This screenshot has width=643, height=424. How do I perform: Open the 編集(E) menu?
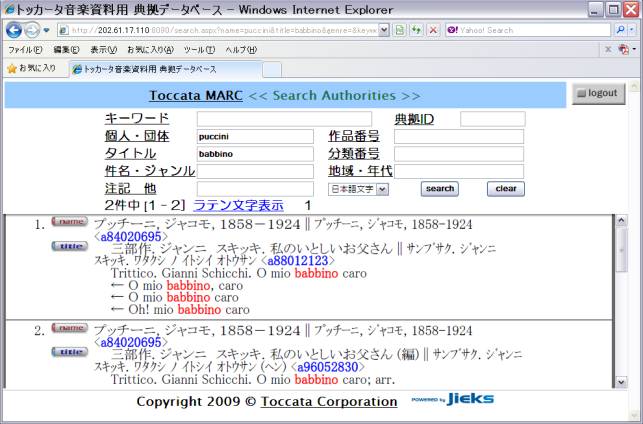66,50
